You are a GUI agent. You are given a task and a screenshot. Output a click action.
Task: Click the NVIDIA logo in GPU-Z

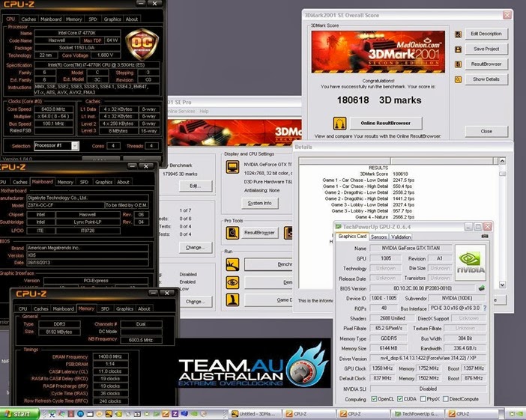tap(470, 263)
